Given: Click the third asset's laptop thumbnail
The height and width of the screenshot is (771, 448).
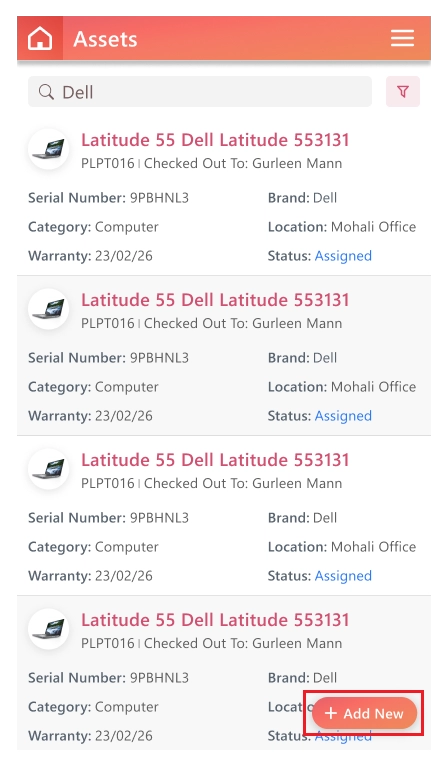Looking at the screenshot, I should (x=48, y=469).
